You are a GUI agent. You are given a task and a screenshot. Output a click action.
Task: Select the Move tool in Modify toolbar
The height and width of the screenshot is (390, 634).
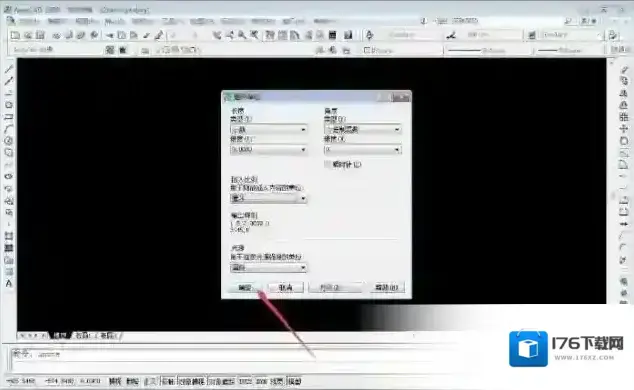624,129
